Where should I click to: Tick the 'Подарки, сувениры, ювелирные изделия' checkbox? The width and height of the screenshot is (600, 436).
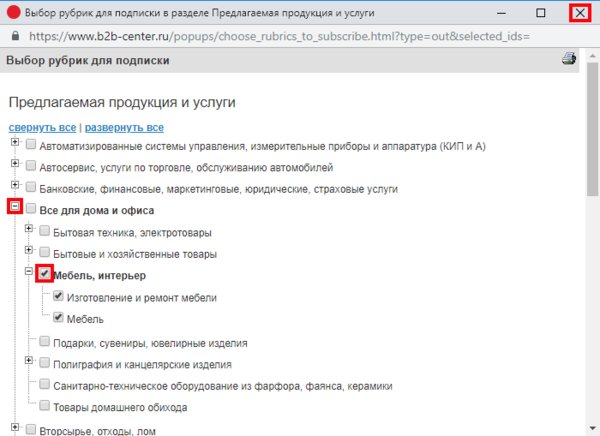coord(45,342)
